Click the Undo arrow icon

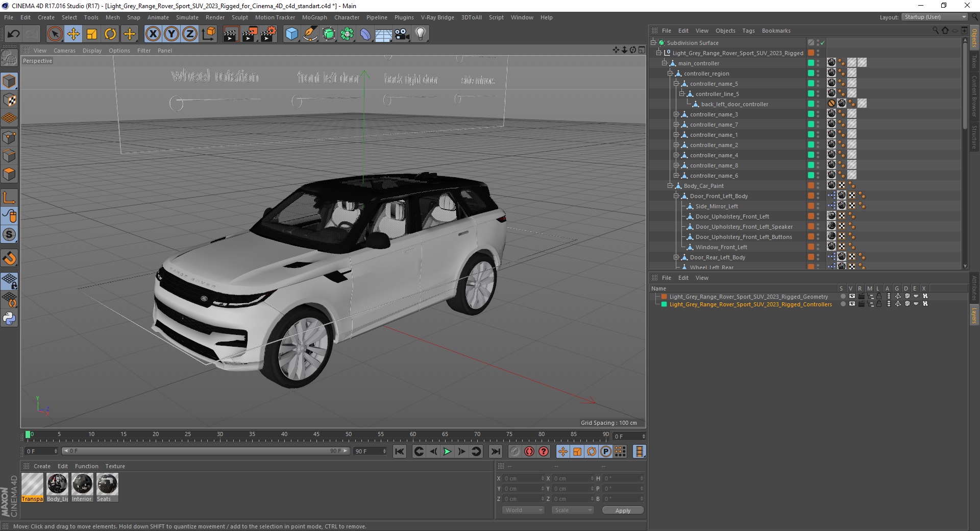click(x=13, y=34)
